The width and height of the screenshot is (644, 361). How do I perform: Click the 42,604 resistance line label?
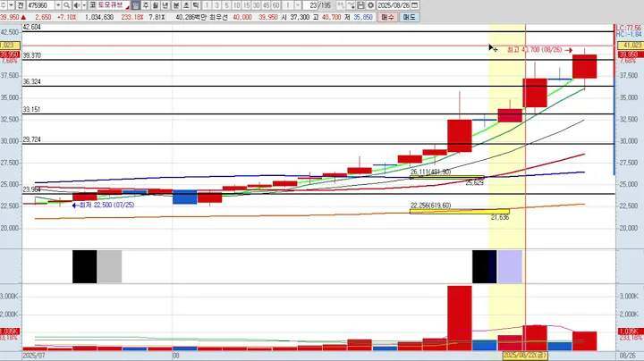click(31, 27)
